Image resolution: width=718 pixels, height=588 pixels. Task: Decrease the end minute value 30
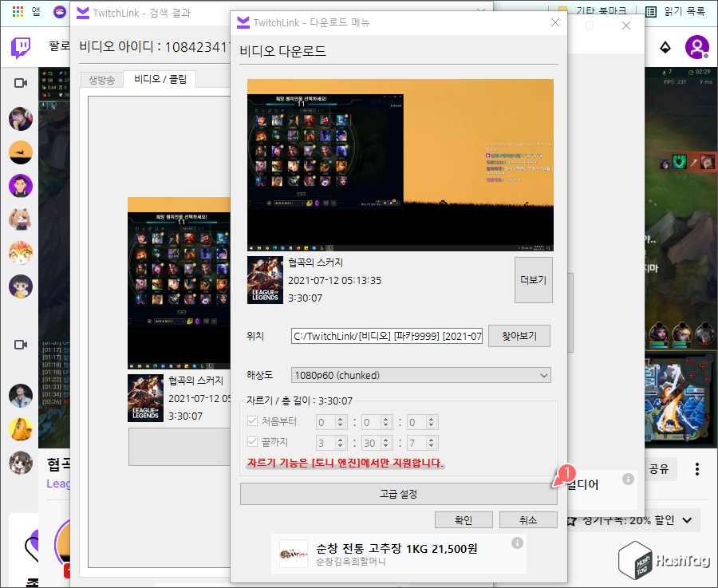point(385,446)
